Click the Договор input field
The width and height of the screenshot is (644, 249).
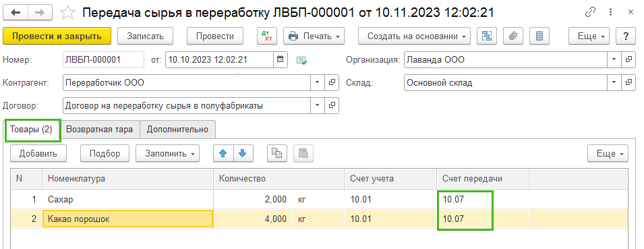pyautogui.click(x=187, y=105)
